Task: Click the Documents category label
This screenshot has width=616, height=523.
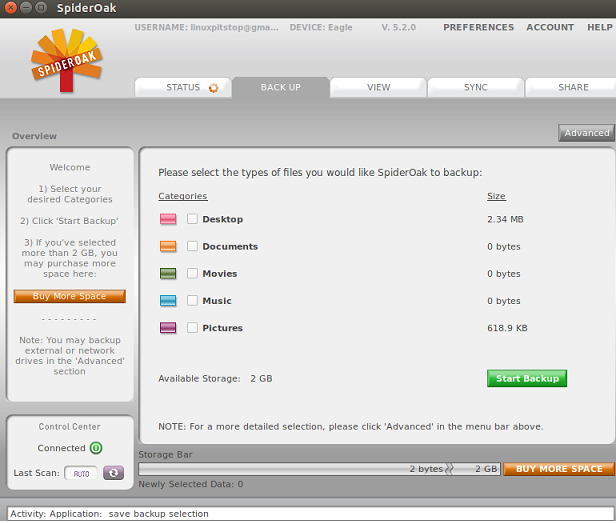Action: (x=230, y=246)
